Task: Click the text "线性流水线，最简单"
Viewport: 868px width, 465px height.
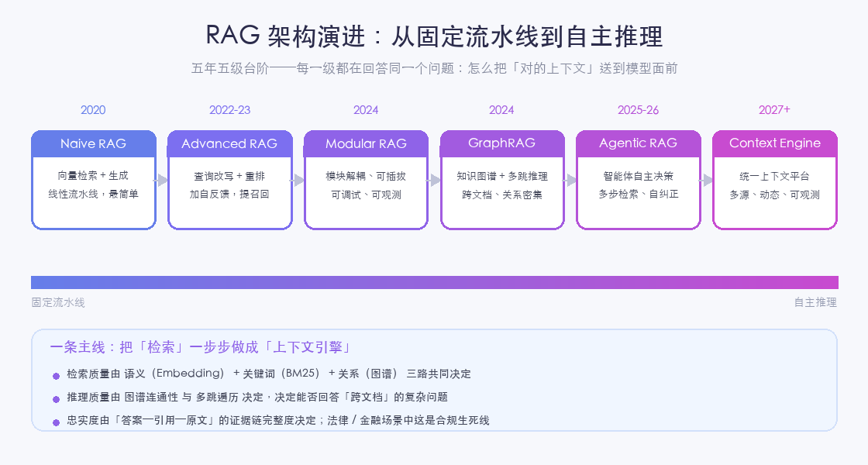Action: [x=93, y=195]
